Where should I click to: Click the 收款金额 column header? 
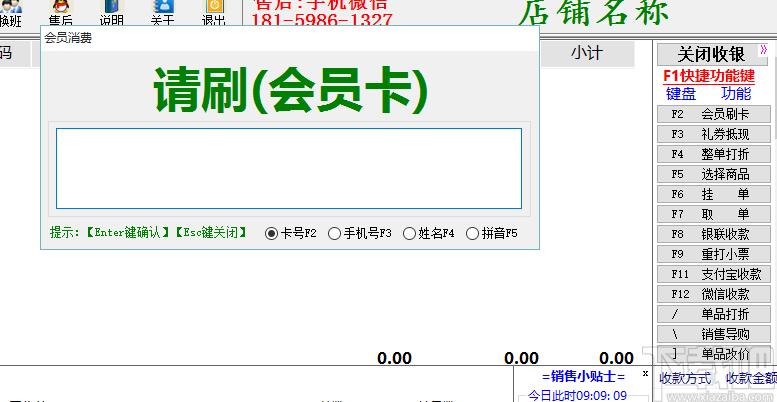coord(751,378)
